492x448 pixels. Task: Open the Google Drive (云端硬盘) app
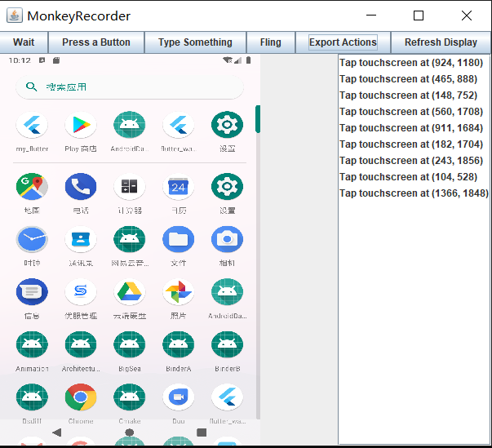pos(129,292)
